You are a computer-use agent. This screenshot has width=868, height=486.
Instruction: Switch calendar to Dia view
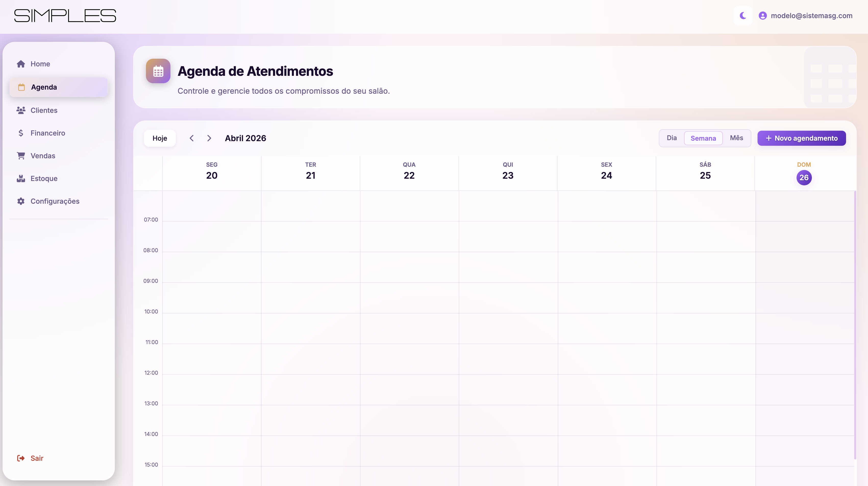pos(672,138)
